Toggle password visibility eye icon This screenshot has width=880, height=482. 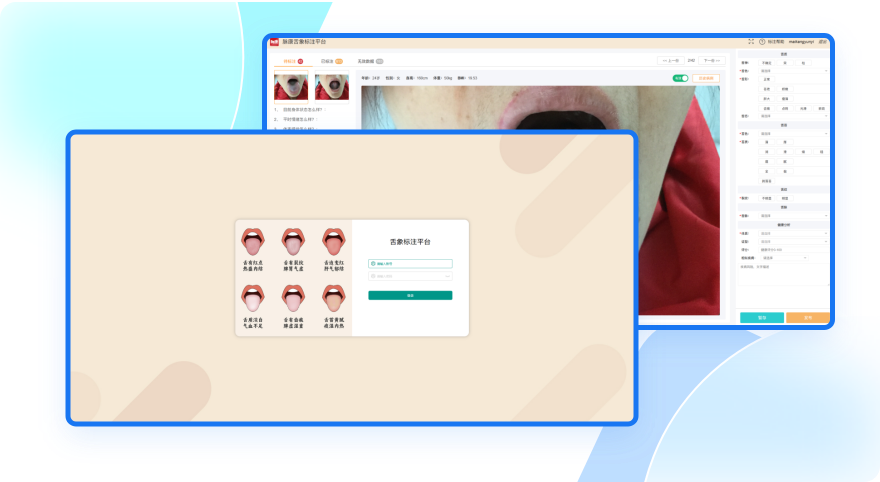point(447,276)
